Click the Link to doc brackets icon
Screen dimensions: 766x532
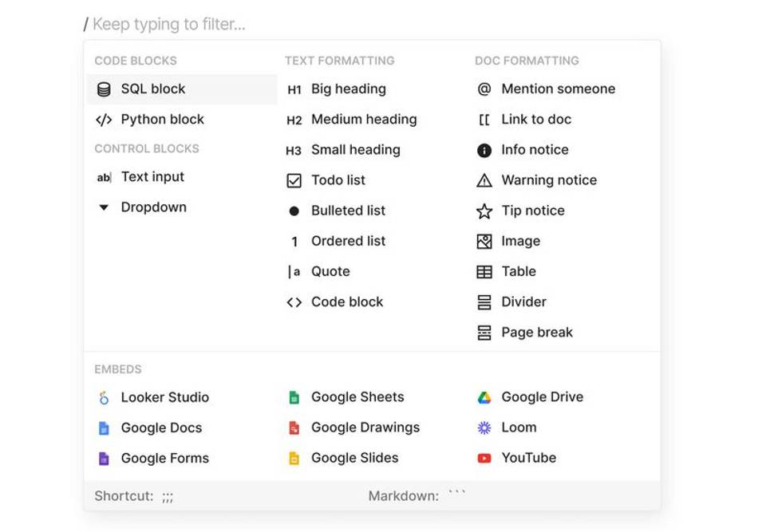point(484,120)
